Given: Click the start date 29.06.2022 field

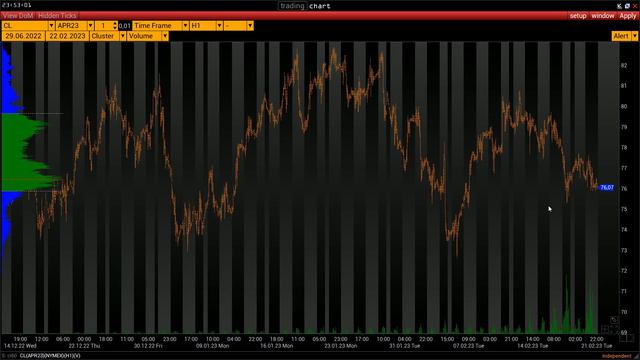Looking at the screenshot, I should (23, 36).
